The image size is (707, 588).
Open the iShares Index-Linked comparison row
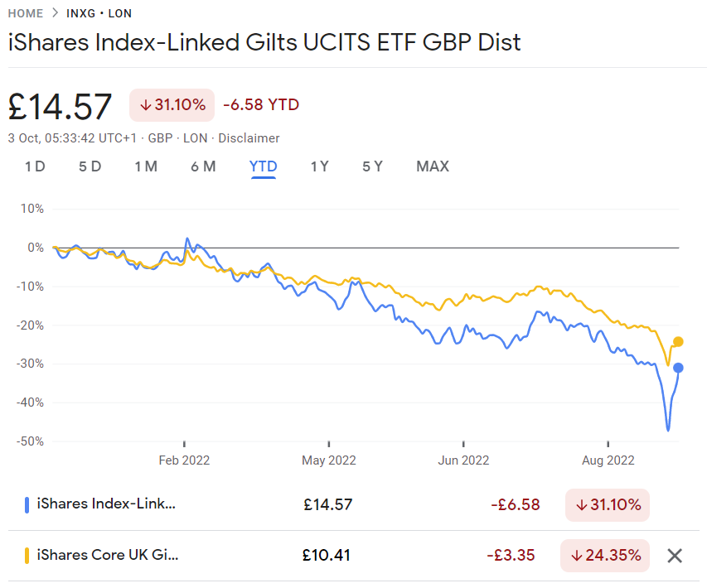pos(106,504)
